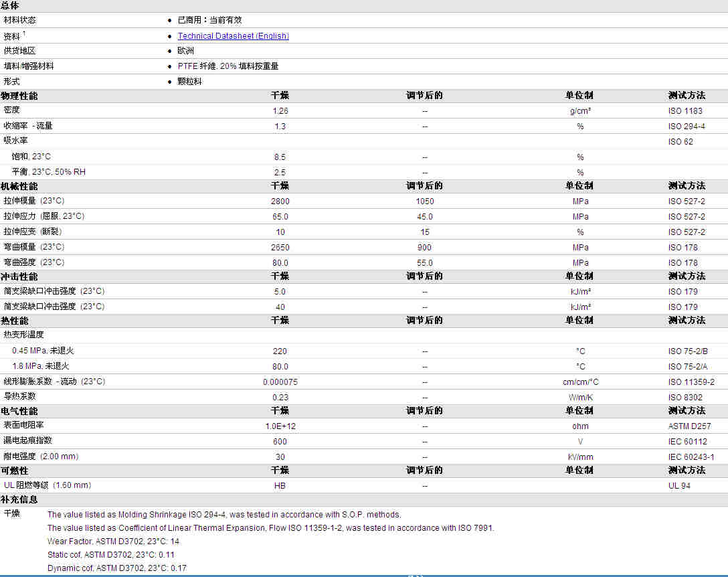
Task: Click the 补充信息 section header
Action: coord(19,499)
